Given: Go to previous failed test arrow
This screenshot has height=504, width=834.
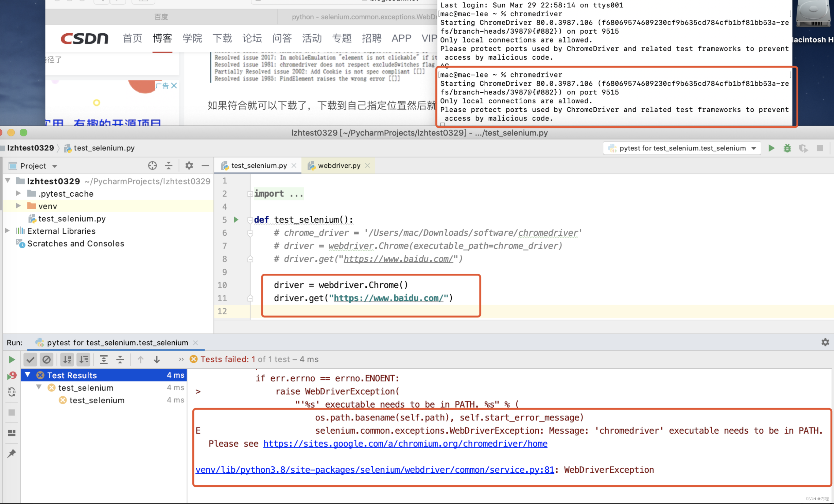Looking at the screenshot, I should point(140,359).
